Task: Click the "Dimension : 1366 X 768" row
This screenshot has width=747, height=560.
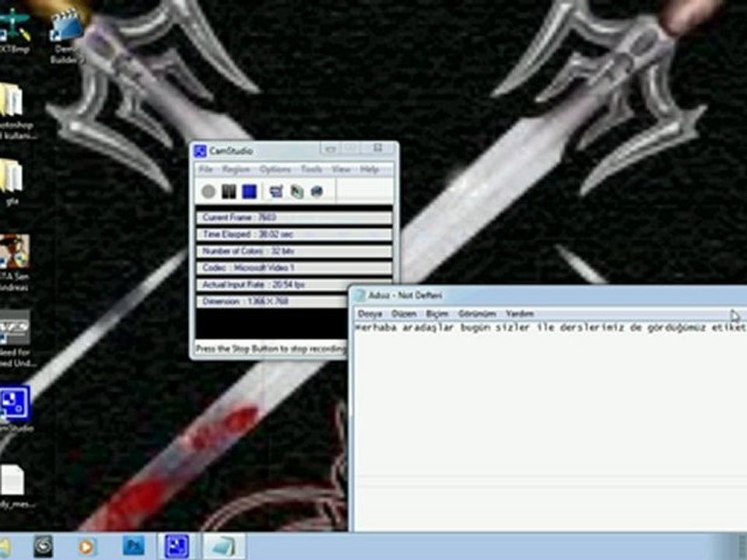Action: [x=272, y=302]
